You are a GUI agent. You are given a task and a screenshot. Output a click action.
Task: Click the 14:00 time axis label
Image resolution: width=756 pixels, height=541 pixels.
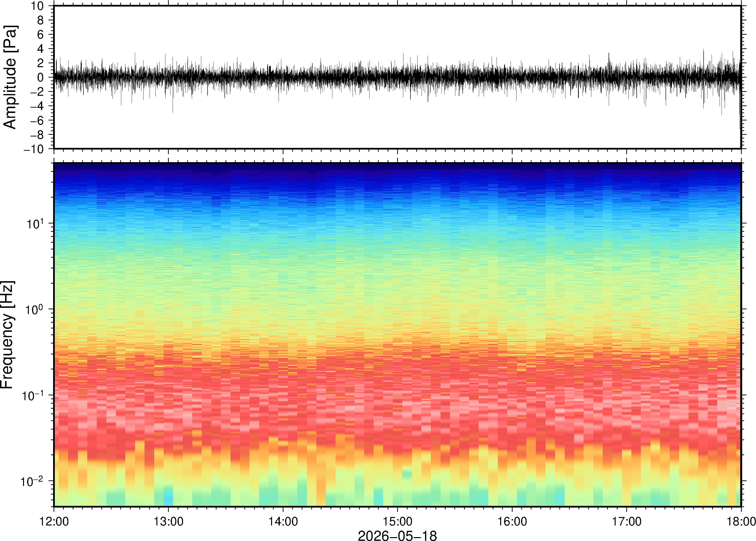click(x=283, y=521)
